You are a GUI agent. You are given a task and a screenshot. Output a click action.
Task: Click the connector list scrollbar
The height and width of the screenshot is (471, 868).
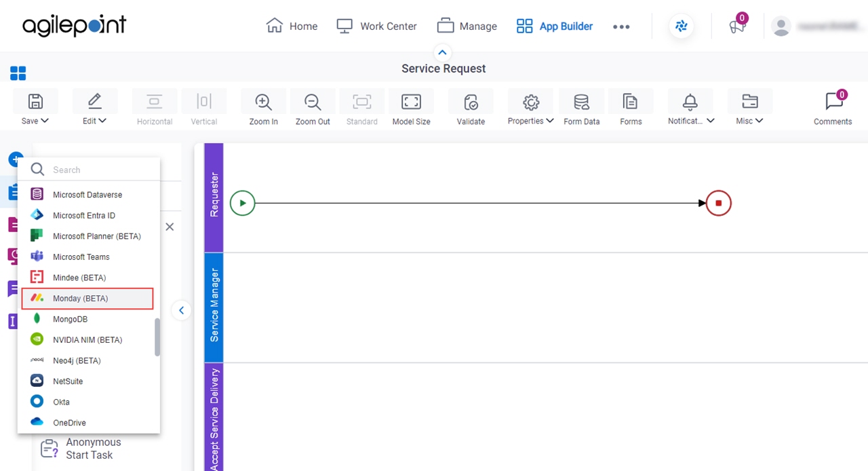tap(157, 337)
